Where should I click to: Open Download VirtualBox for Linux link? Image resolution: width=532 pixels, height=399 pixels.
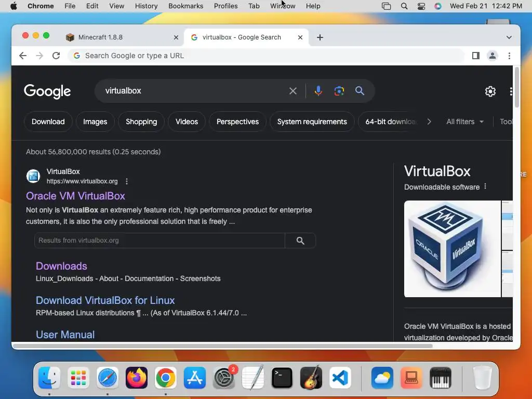(x=105, y=300)
